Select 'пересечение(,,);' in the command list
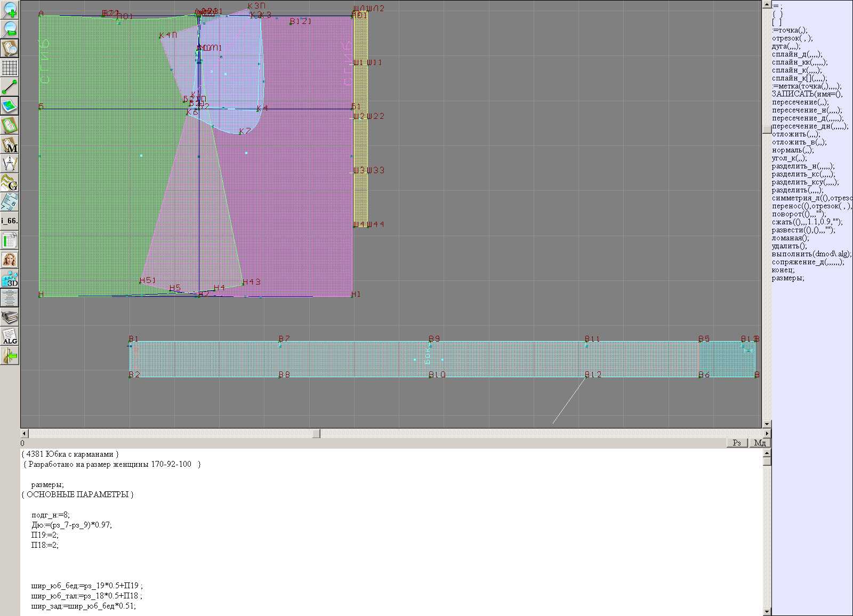The image size is (853, 616). coord(800,102)
